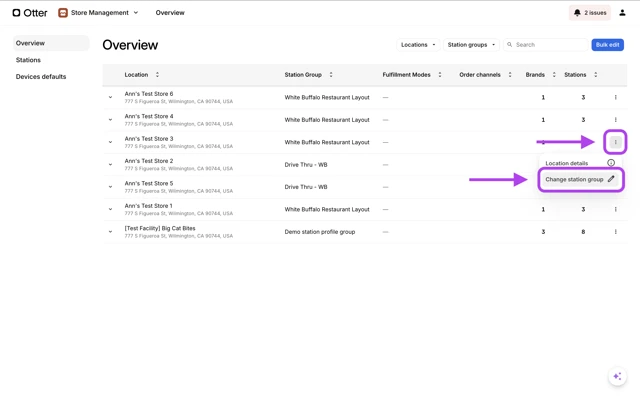The width and height of the screenshot is (640, 400).
Task: Click the info icon beside Location details
Action: tap(611, 163)
